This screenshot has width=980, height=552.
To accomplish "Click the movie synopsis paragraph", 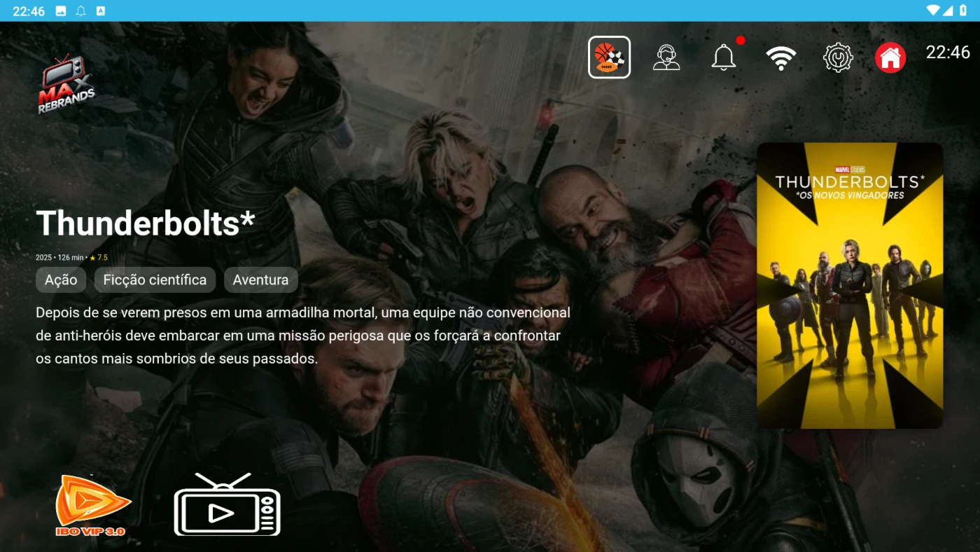I will click(x=303, y=336).
